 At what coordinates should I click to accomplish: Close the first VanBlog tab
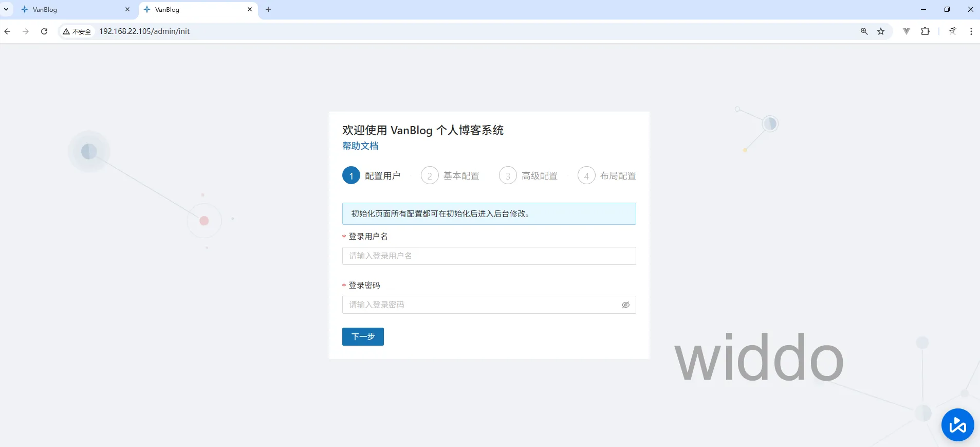coord(127,9)
